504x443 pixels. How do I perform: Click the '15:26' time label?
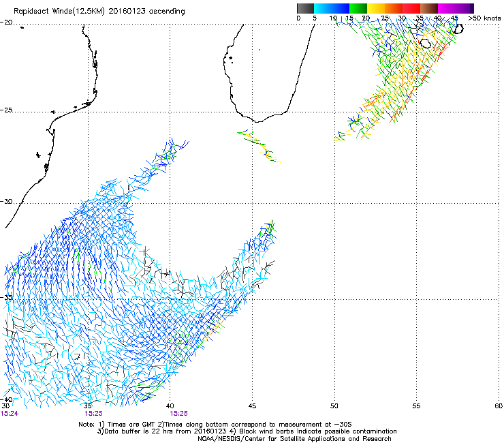pyautogui.click(x=178, y=414)
